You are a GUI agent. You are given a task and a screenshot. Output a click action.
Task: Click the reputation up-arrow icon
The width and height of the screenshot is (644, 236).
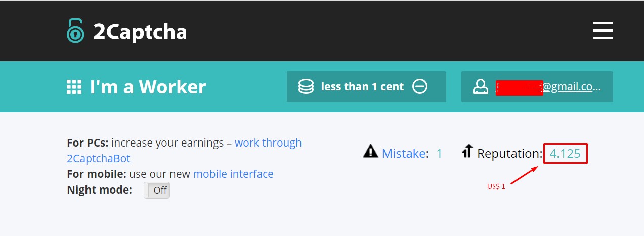[x=467, y=151]
